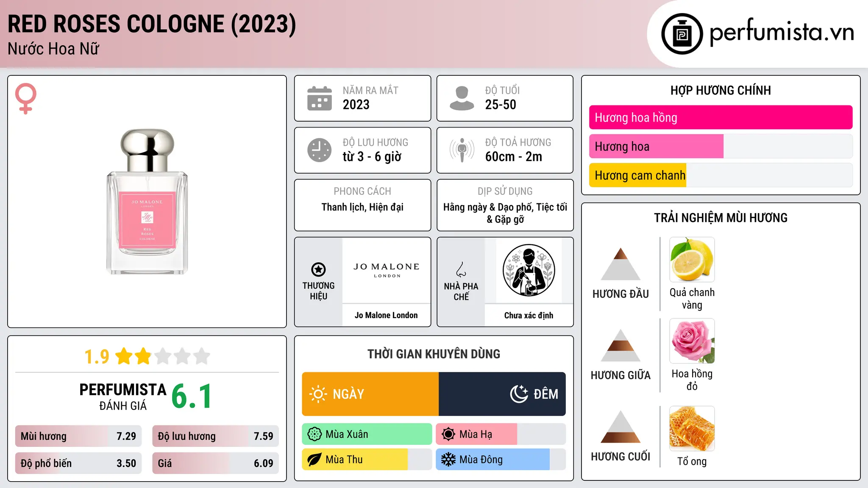Click the Jo Malone London brand name

click(386, 315)
